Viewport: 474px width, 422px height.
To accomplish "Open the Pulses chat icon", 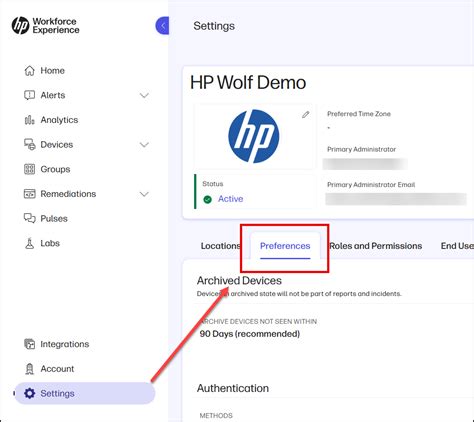I will click(29, 219).
